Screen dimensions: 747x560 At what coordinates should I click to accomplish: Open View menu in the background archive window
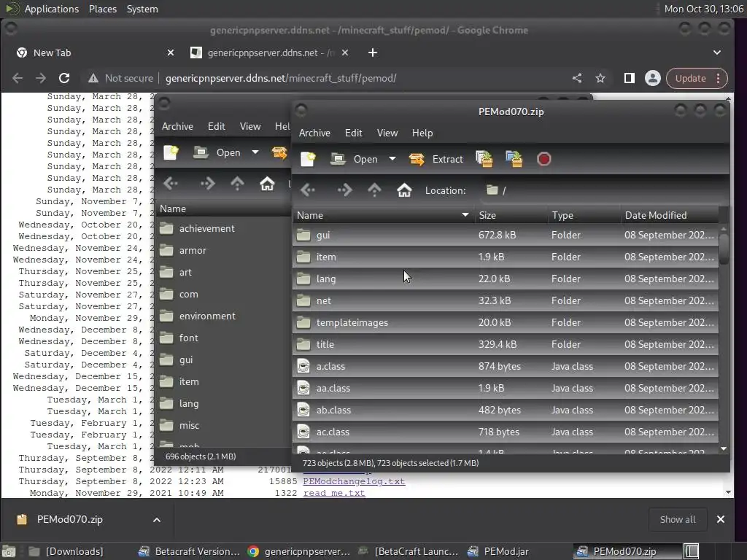pyautogui.click(x=250, y=126)
